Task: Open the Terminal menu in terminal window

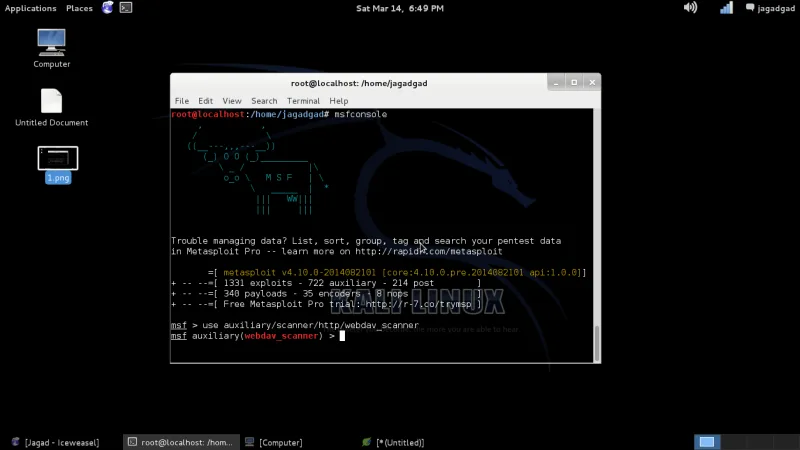Action: coord(303,101)
